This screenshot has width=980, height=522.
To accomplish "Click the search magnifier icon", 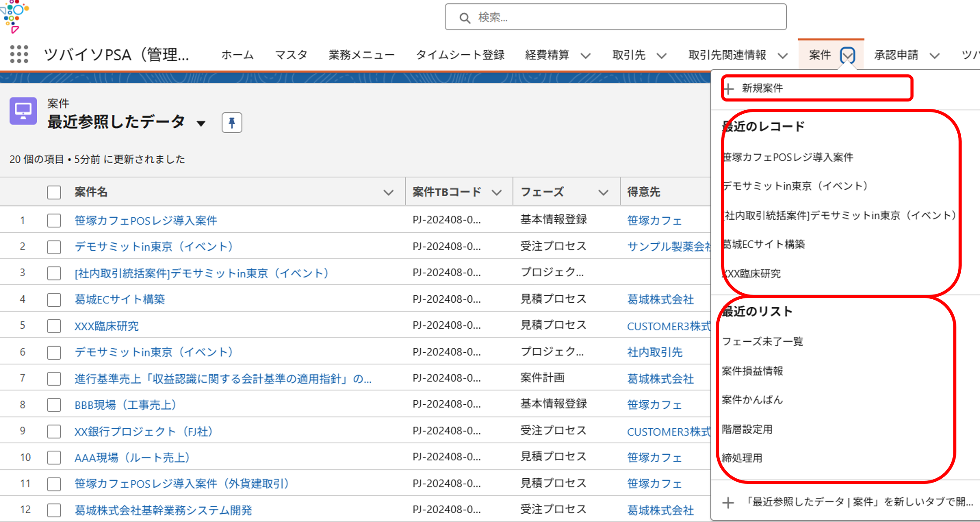I will pyautogui.click(x=464, y=18).
